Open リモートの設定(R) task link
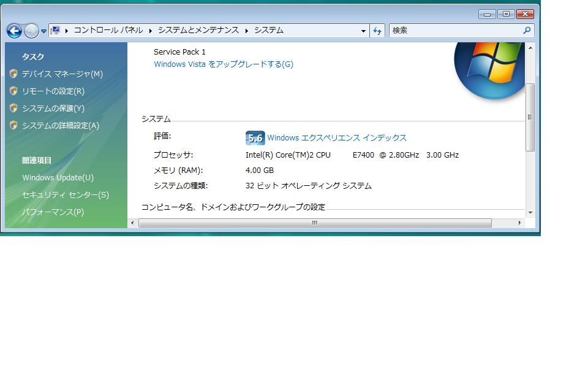The height and width of the screenshot is (368, 588). (x=53, y=91)
